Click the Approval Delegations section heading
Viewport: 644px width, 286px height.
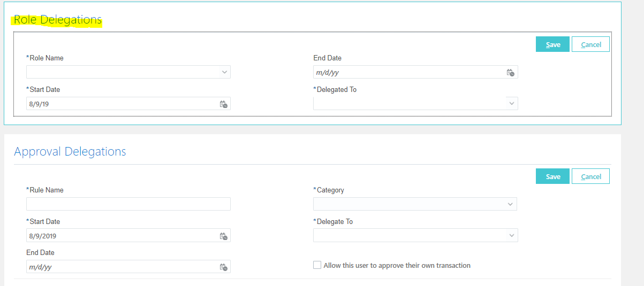(x=70, y=152)
